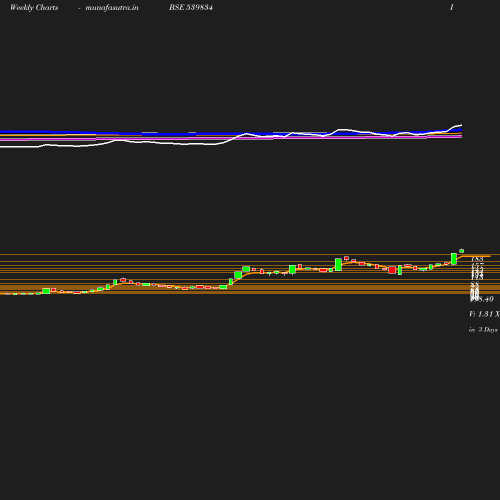This screenshot has width=500, height=500.
Task: Click the large red candle beside the tall green candle
Action: [392, 270]
